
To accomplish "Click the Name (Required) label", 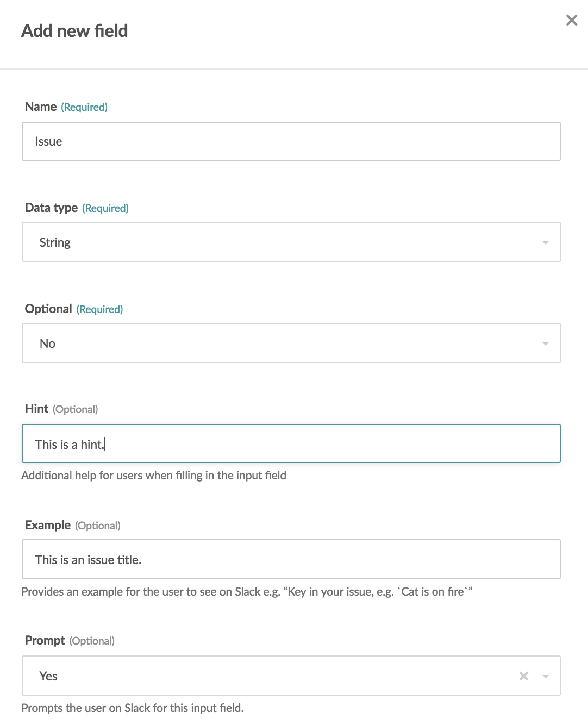I will 66,107.
